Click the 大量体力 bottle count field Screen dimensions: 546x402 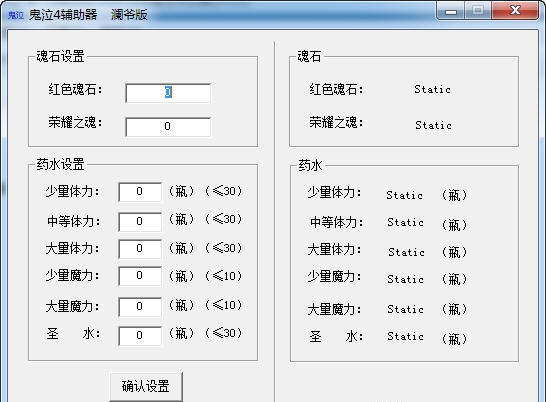(x=140, y=249)
